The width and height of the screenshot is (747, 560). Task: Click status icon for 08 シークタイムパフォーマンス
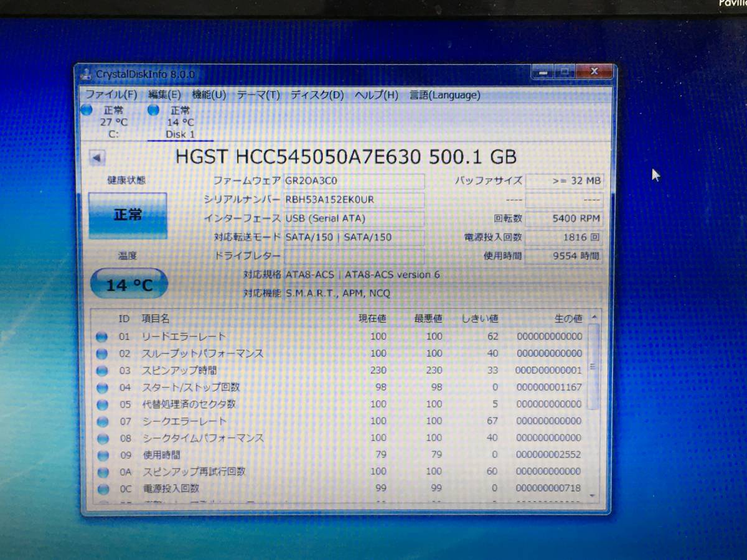(x=101, y=438)
